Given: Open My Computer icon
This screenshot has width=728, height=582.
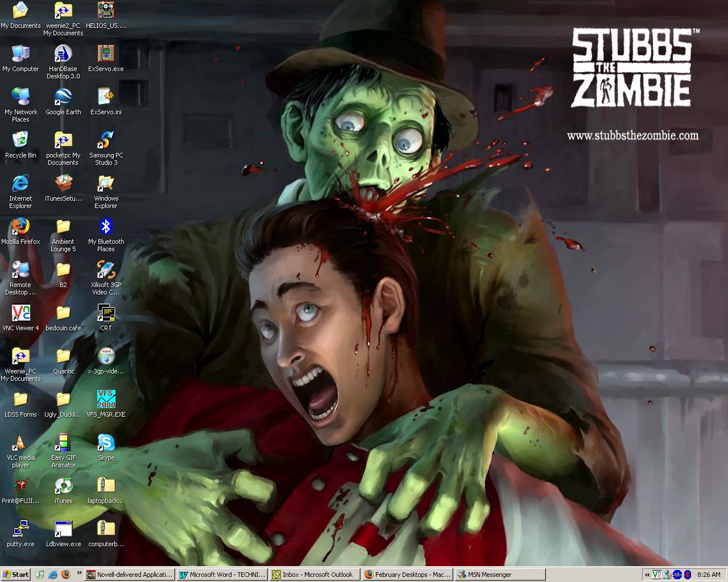Looking at the screenshot, I should [20, 59].
